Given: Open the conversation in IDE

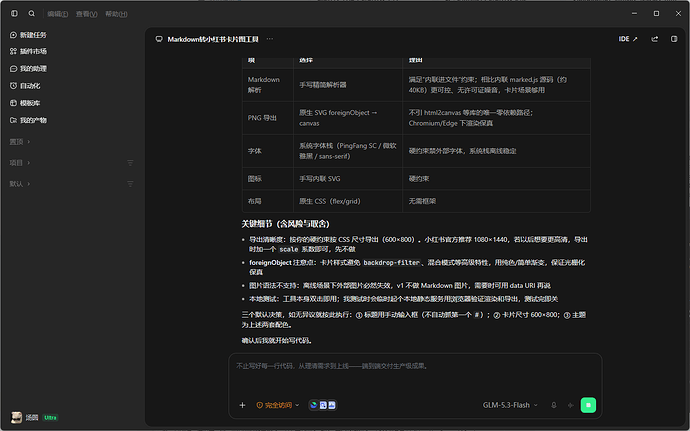Looking at the screenshot, I should 628,39.
